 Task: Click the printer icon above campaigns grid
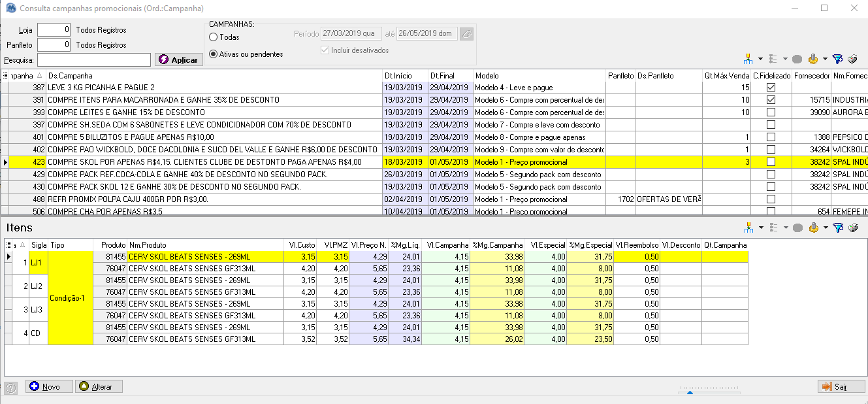click(x=852, y=59)
